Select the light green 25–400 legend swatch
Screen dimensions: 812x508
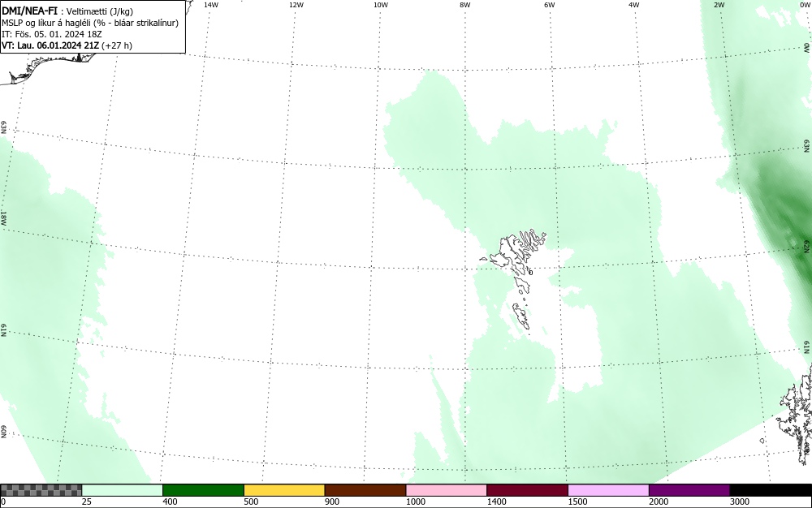[123, 490]
